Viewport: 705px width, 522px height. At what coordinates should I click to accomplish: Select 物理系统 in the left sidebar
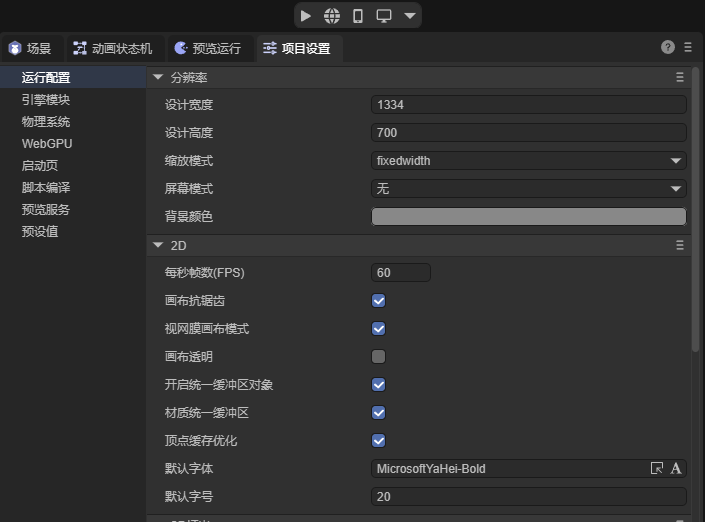pyautogui.click(x=46, y=122)
